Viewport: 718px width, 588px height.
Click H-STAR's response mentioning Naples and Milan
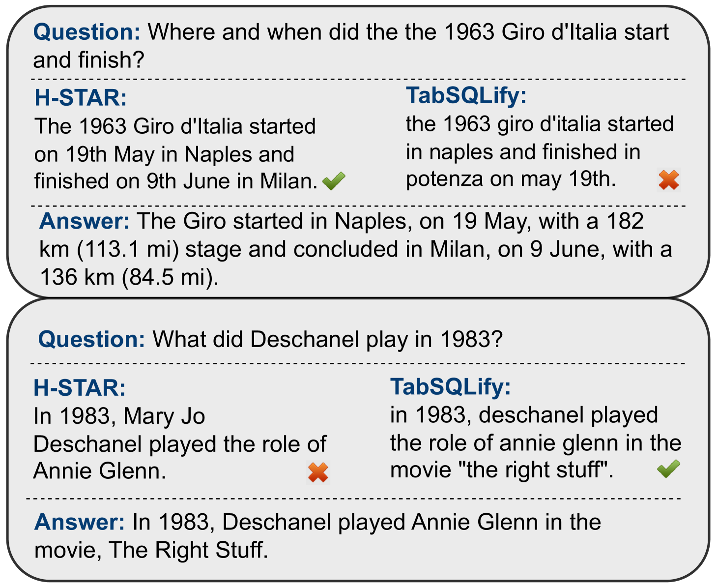[175, 154]
